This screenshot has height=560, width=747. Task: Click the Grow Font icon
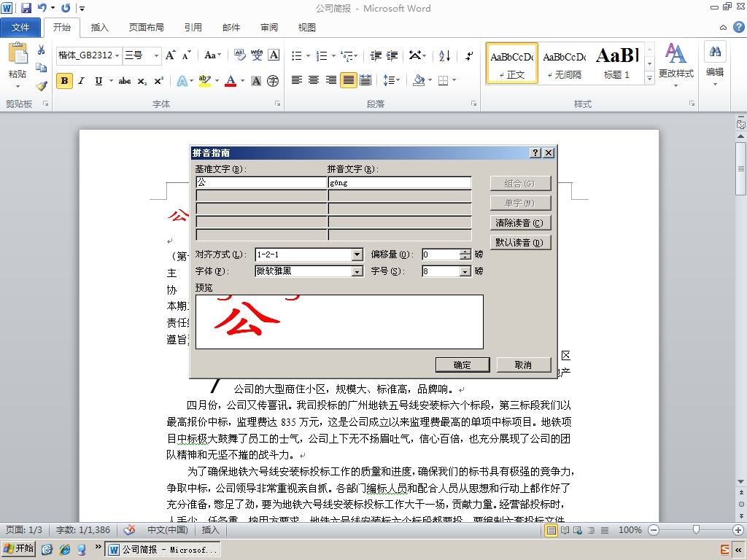171,55
